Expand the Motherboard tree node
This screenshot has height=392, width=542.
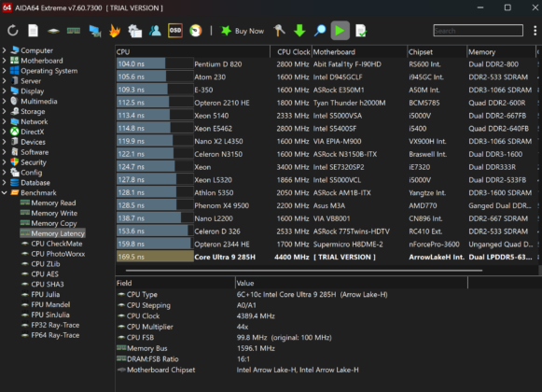pyautogui.click(x=4, y=61)
